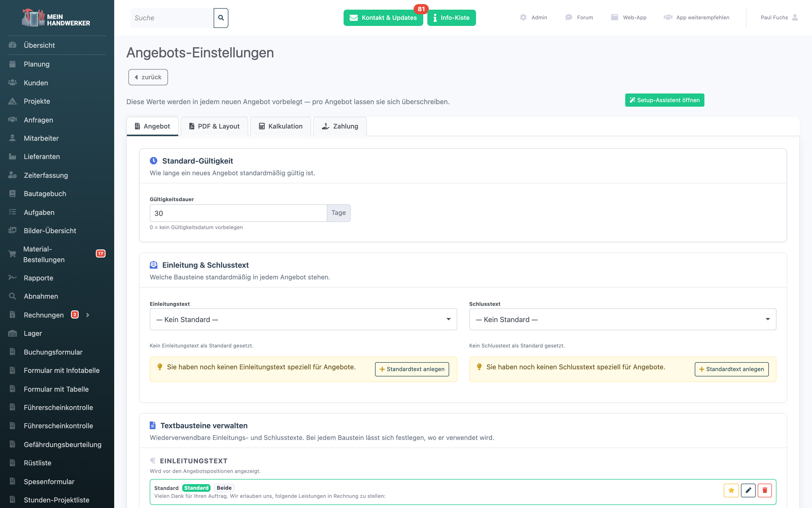Image resolution: width=812 pixels, height=508 pixels.
Task: Switch to the PDF & Layout tab
Action: [x=214, y=126]
